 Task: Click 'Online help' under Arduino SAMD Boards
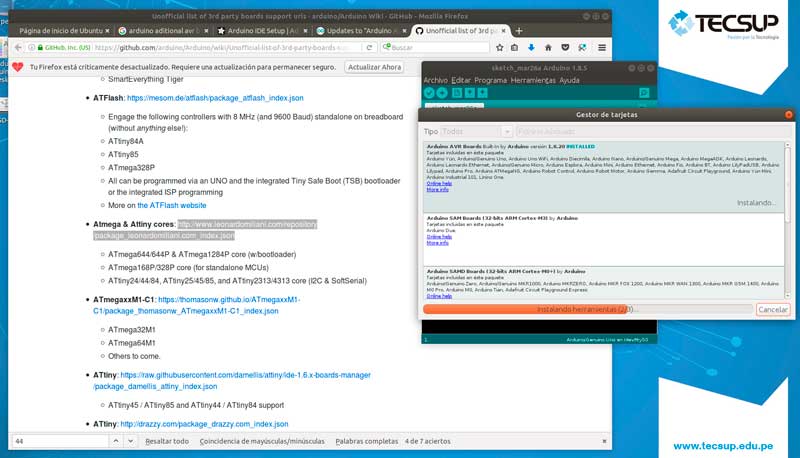(439, 296)
